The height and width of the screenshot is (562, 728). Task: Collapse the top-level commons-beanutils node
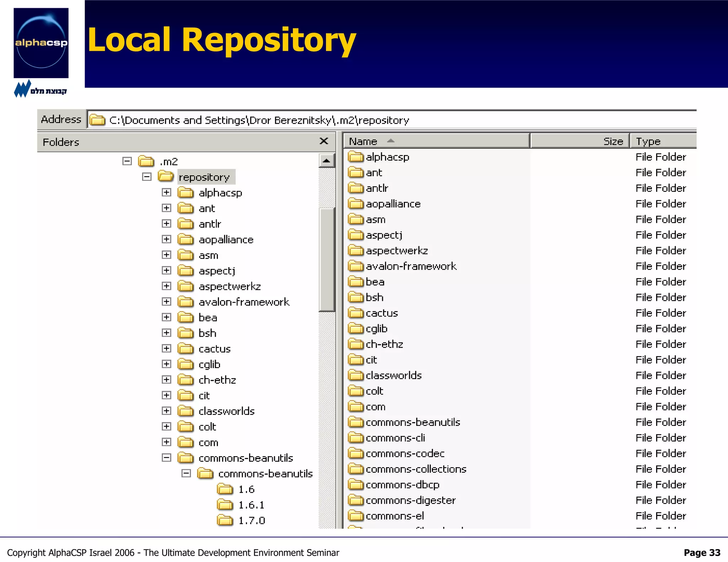[166, 458]
